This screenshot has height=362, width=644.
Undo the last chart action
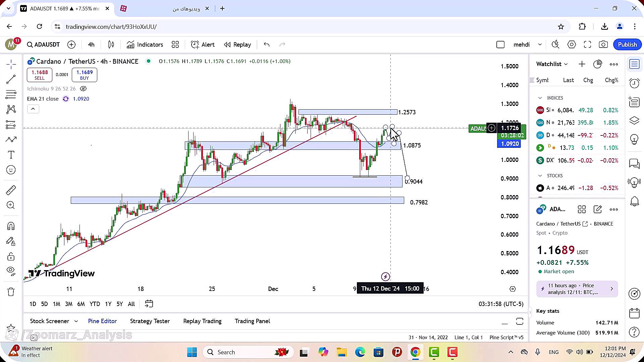pyautogui.click(x=267, y=45)
